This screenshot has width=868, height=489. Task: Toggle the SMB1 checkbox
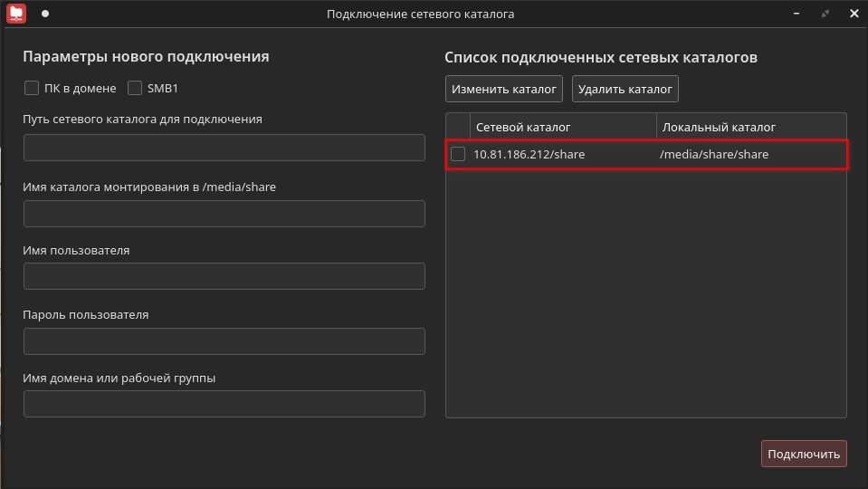[x=135, y=88]
